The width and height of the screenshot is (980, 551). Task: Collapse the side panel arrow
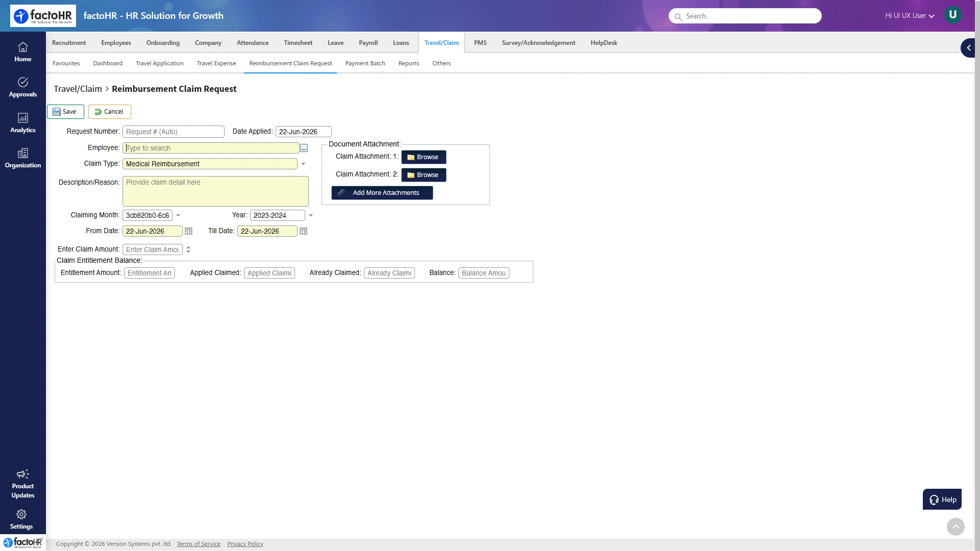tap(968, 48)
